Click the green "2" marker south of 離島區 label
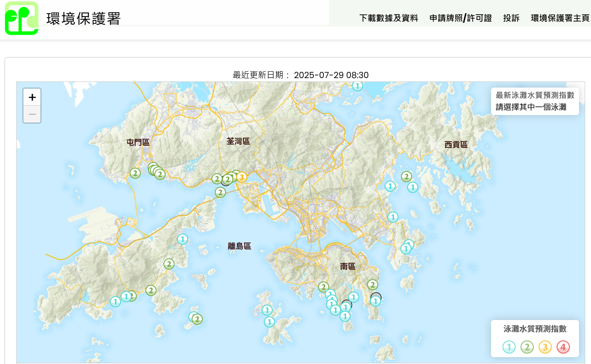This screenshot has width=591, height=364. click(169, 264)
